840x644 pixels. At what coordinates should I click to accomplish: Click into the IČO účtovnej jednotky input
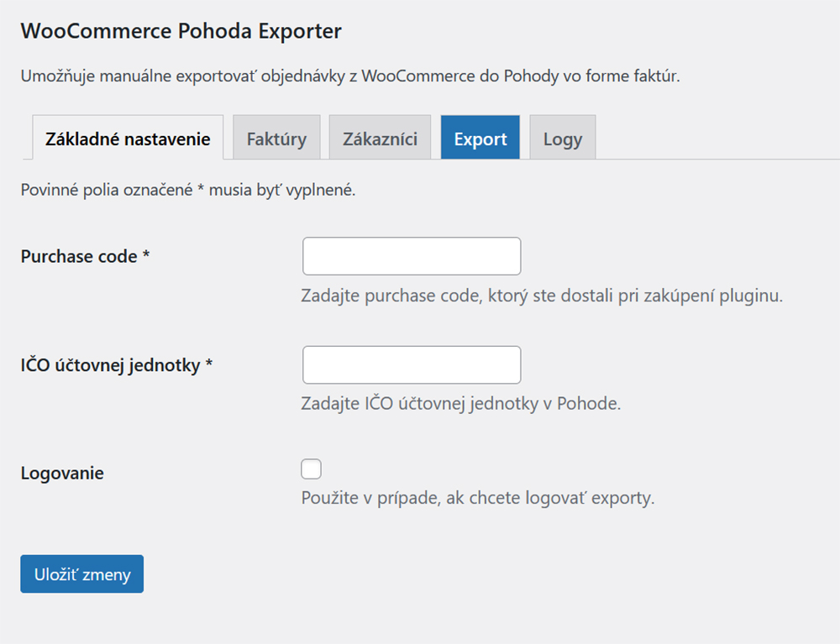click(412, 365)
